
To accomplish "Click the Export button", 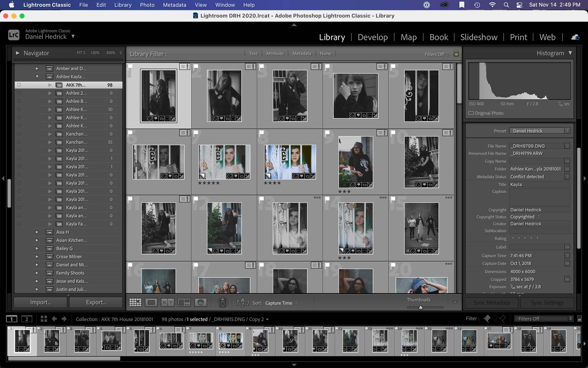I will [x=96, y=302].
